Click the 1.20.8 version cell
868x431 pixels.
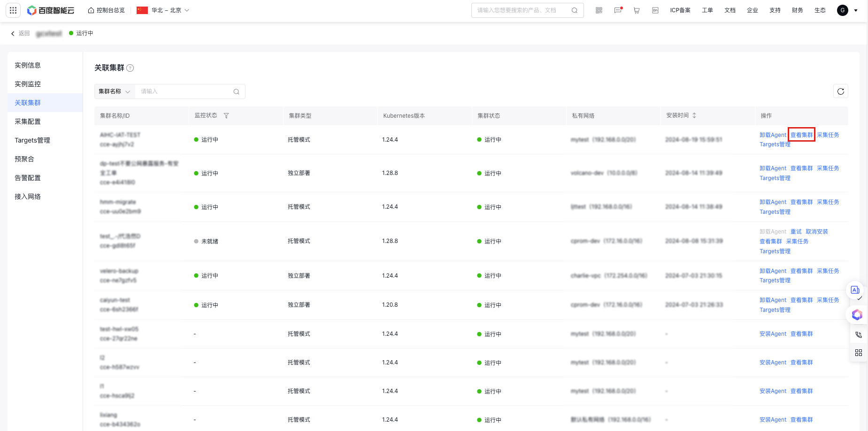[x=390, y=305]
